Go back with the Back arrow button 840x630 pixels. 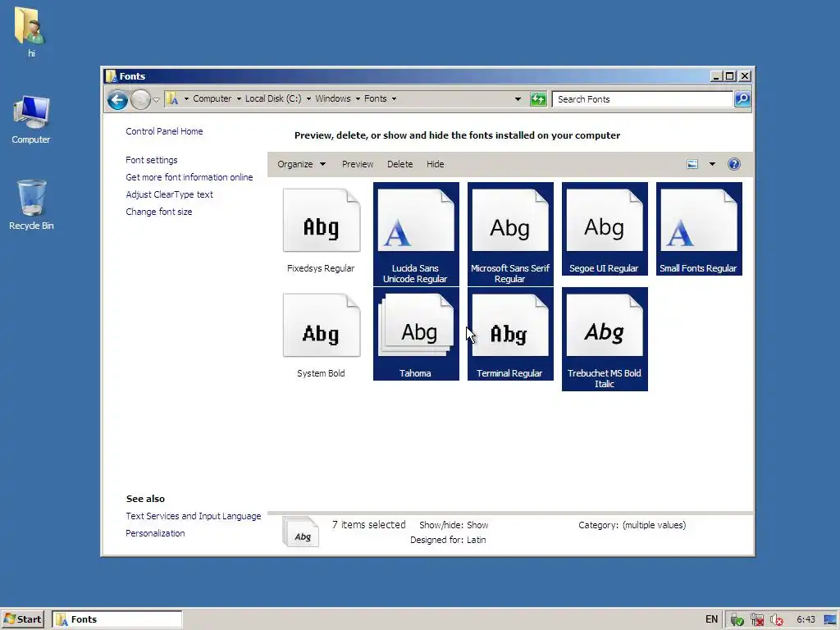(x=117, y=99)
